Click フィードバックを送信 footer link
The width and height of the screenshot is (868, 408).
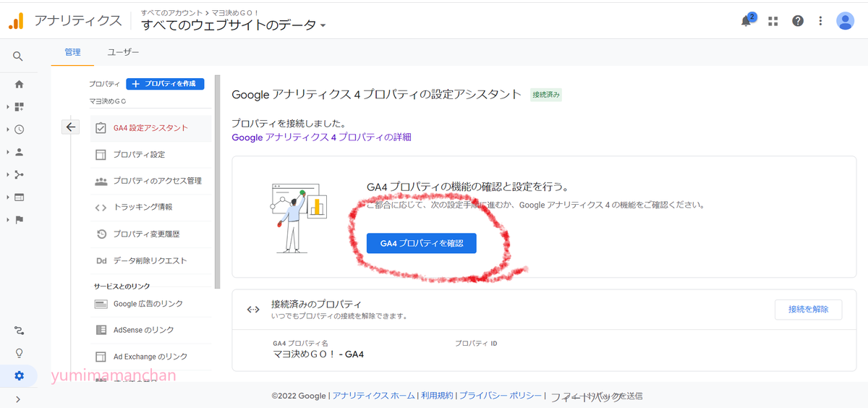click(x=597, y=396)
